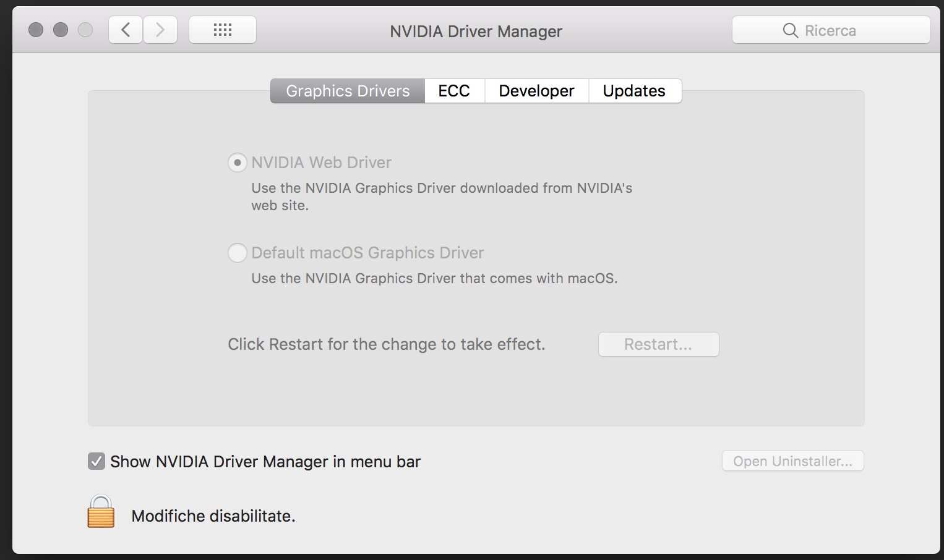Switch to the Graphics Drivers tab

click(348, 91)
